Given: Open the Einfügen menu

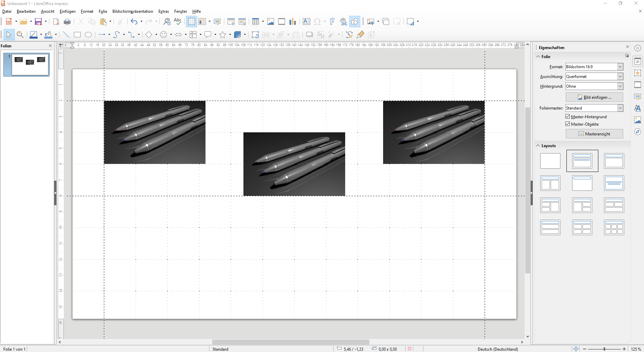Looking at the screenshot, I should [x=67, y=11].
